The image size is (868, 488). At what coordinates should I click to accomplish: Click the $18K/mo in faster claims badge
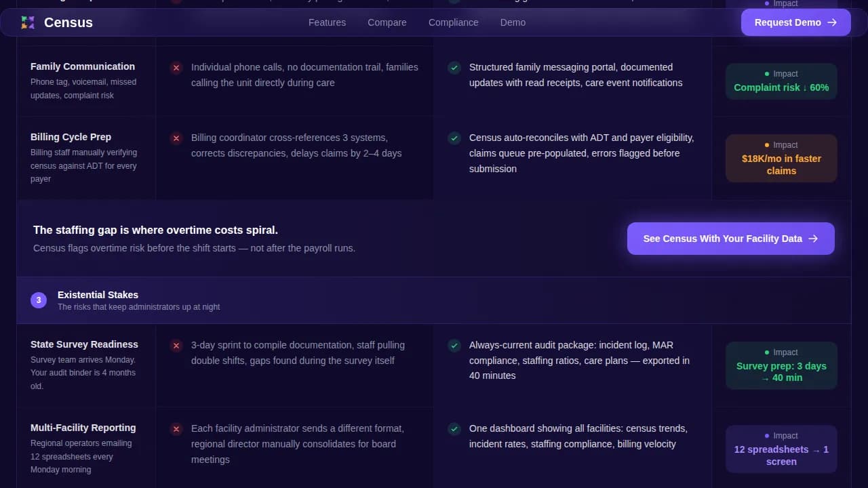point(781,158)
